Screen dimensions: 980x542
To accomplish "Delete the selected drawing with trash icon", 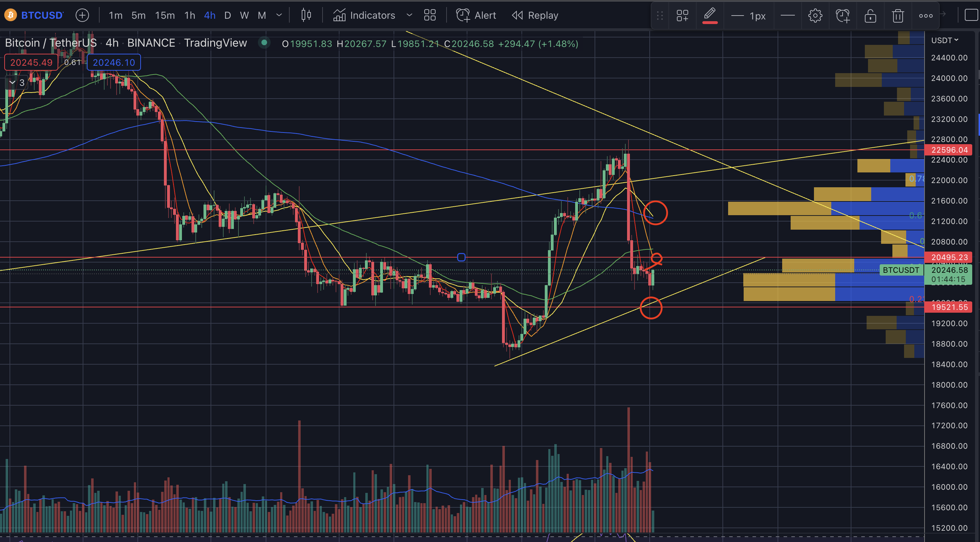I will click(x=898, y=16).
